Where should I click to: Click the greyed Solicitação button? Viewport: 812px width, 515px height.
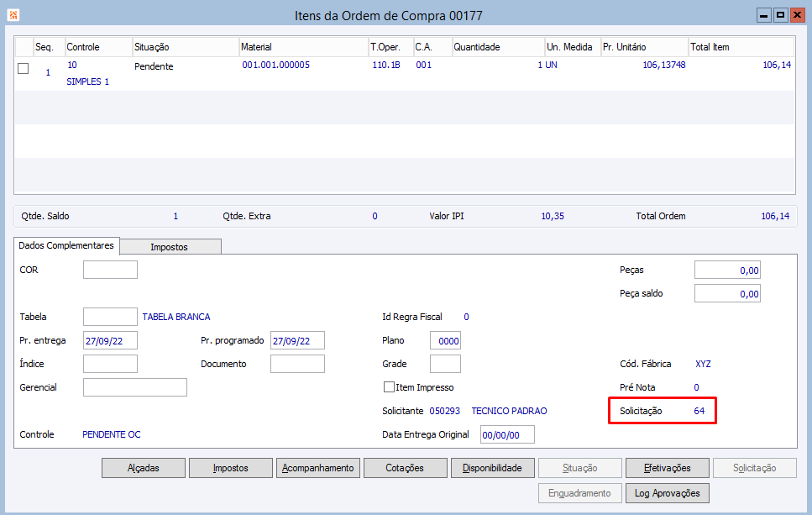tap(755, 468)
